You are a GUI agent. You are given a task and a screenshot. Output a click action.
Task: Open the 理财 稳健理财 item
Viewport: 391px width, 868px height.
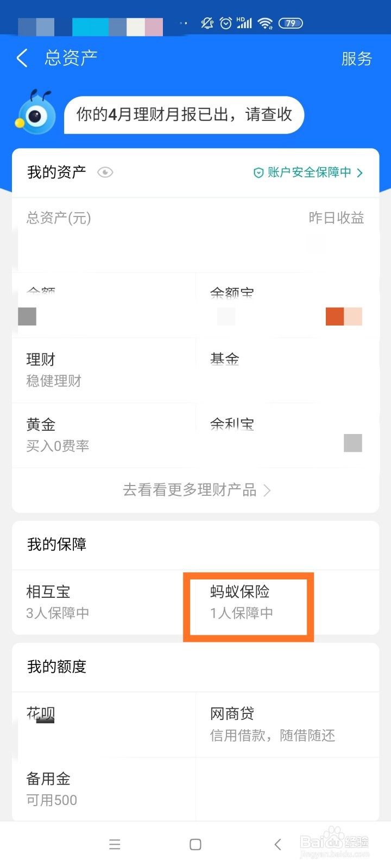pyautogui.click(x=54, y=370)
